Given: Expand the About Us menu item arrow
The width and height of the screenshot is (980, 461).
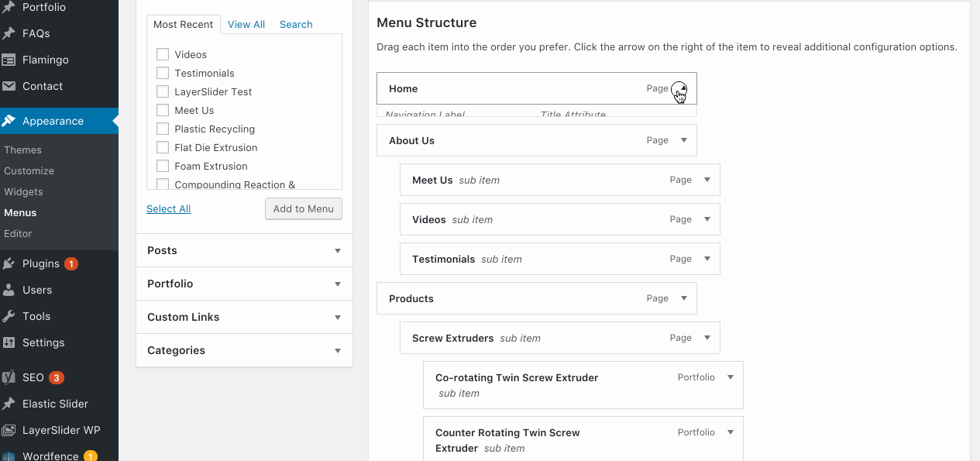Looking at the screenshot, I should [x=683, y=140].
